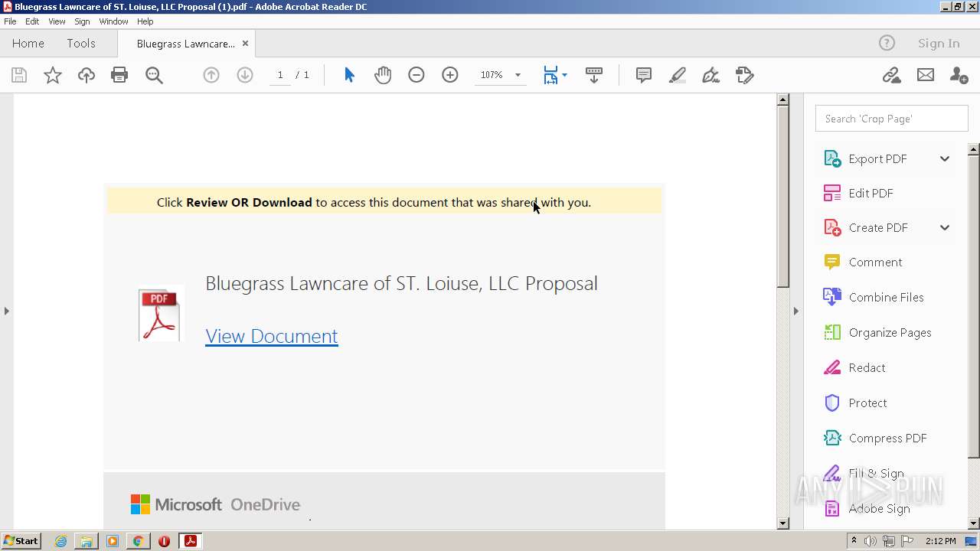Share a link to this file
The width and height of the screenshot is (980, 551).
click(x=891, y=75)
